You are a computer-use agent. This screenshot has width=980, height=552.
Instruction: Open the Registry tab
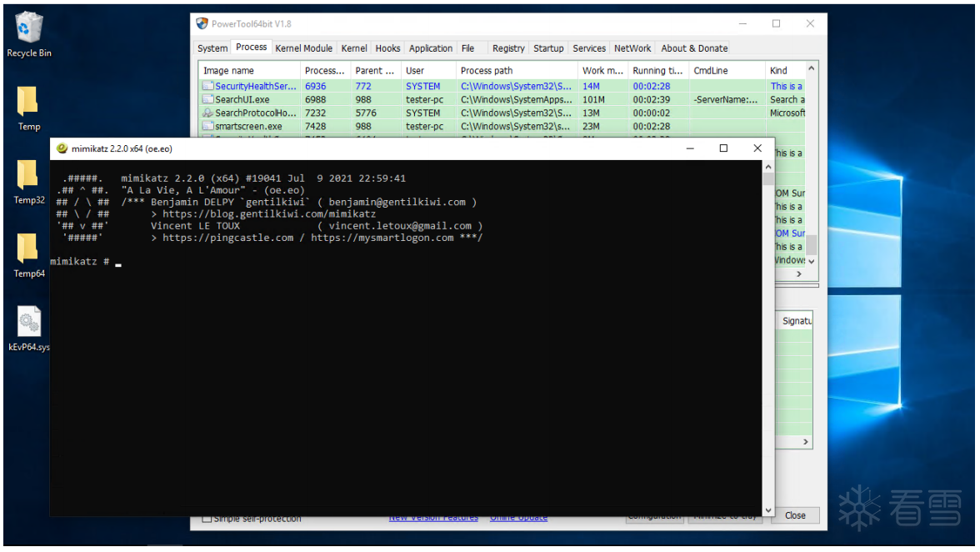[508, 48]
